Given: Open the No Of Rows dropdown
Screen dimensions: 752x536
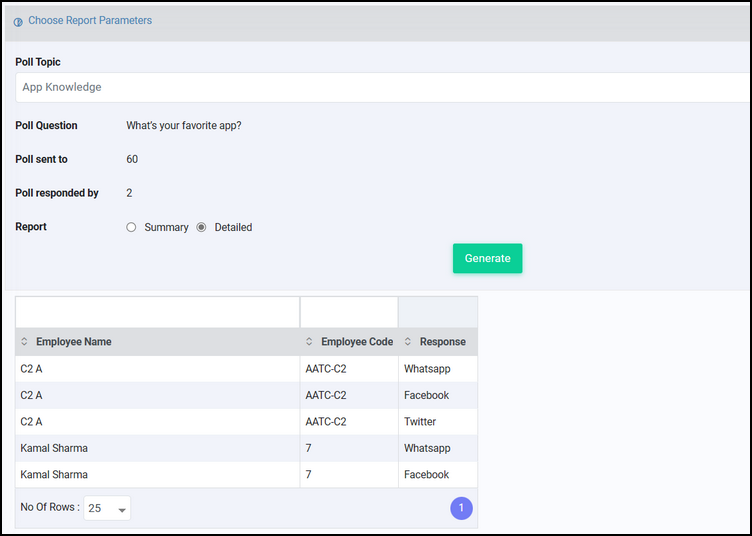Looking at the screenshot, I should click(x=107, y=508).
